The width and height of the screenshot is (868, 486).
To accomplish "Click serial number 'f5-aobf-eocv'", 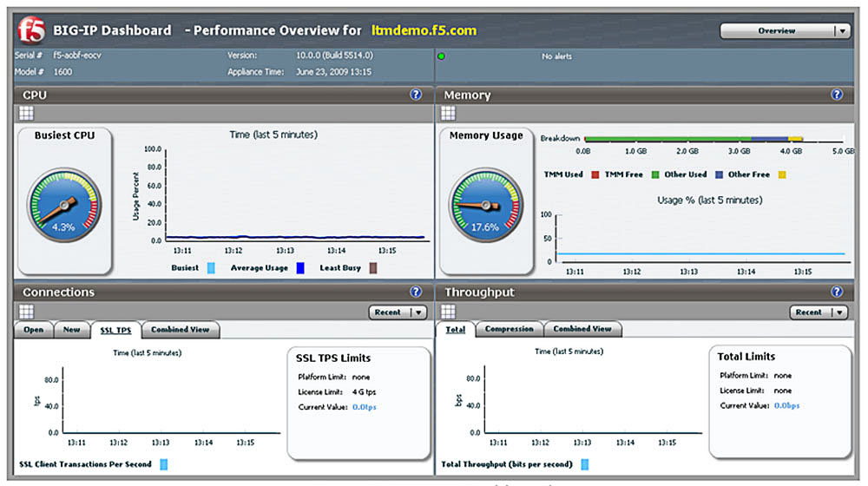I will pos(77,56).
